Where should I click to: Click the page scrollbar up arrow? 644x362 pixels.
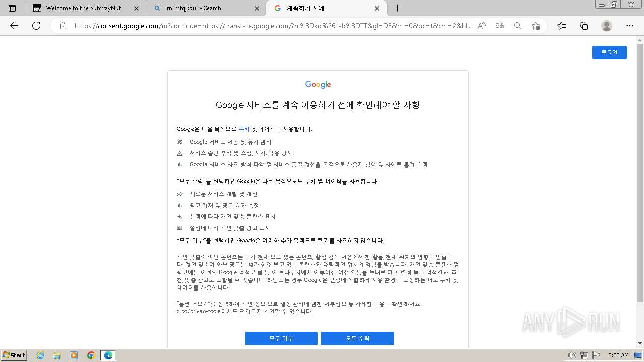point(640,39)
